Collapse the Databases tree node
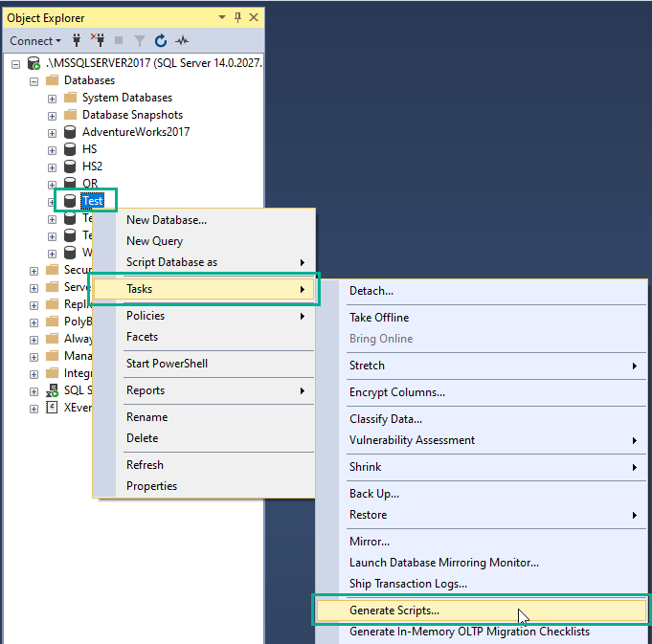Image resolution: width=652 pixels, height=644 pixels. [x=34, y=80]
